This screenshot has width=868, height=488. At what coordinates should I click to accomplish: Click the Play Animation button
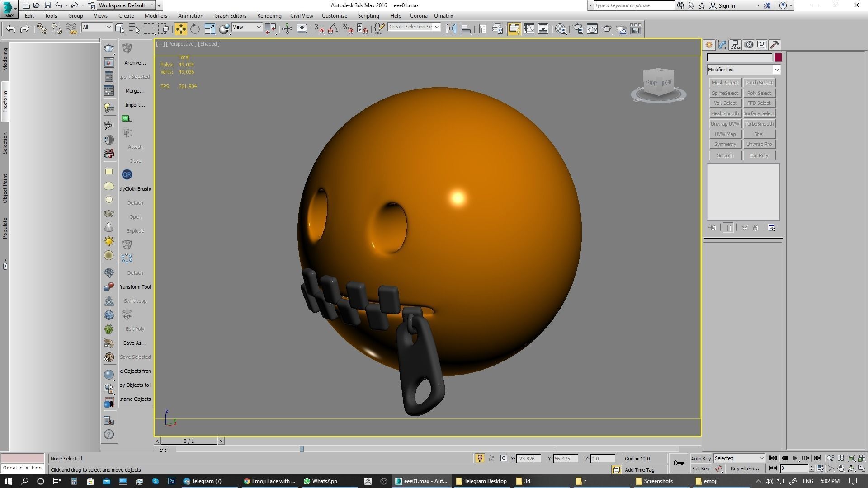tap(795, 458)
